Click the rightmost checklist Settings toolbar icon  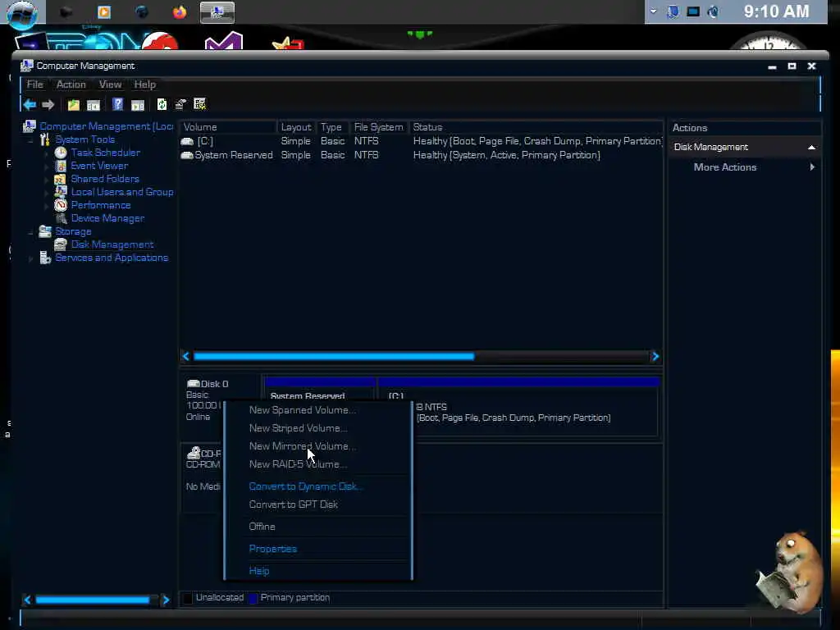pos(200,104)
